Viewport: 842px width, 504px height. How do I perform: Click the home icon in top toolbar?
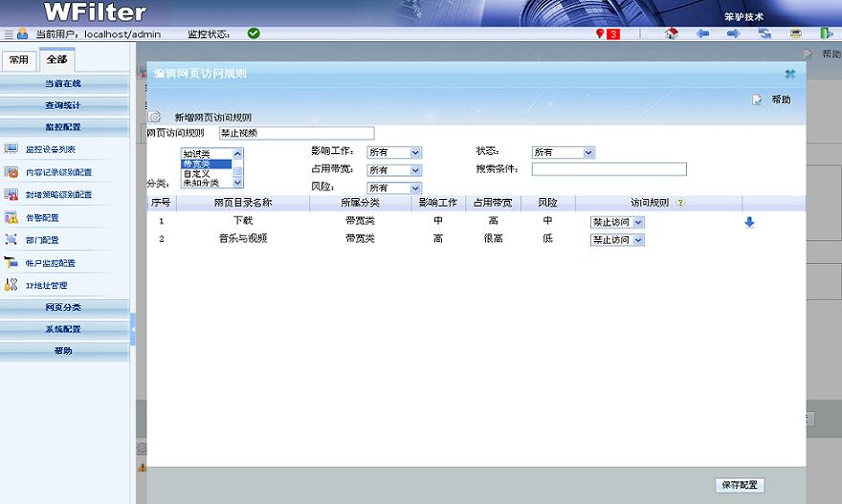click(671, 33)
